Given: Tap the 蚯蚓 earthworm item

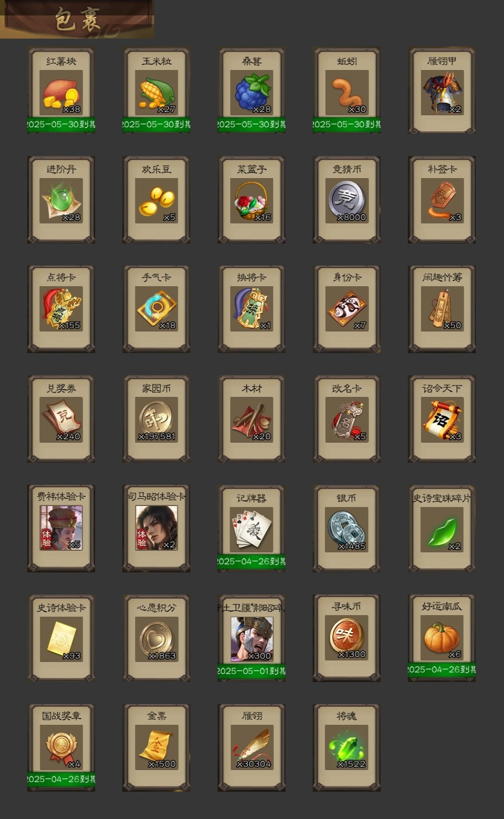Looking at the screenshot, I should [347, 91].
